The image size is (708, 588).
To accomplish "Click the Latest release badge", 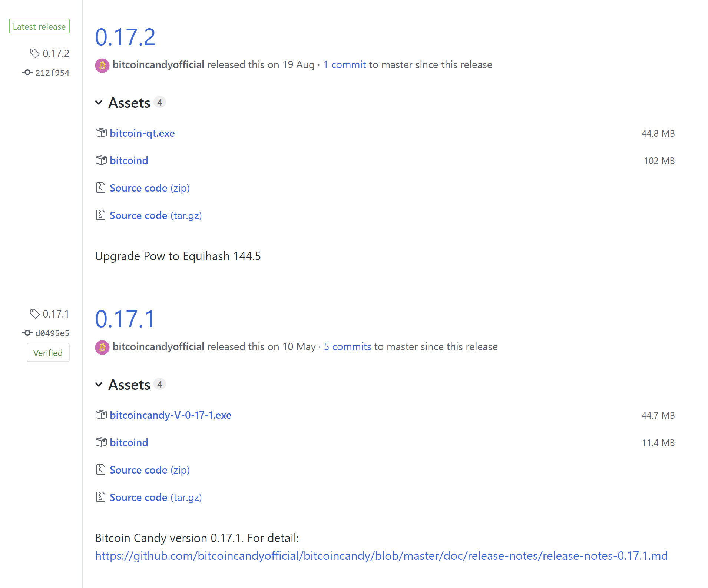I will click(x=39, y=26).
